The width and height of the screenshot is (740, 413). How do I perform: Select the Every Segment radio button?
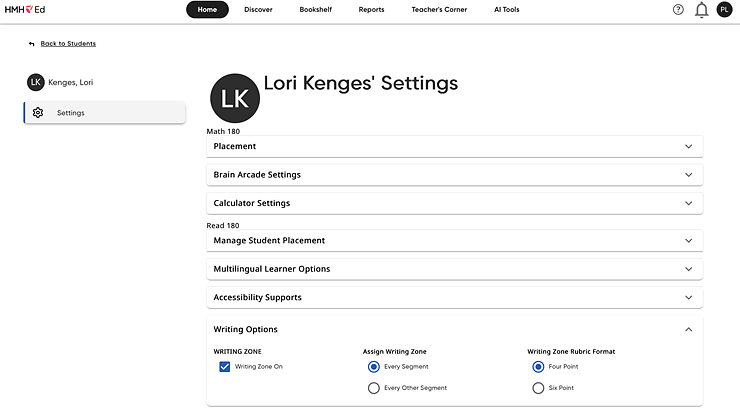pyautogui.click(x=374, y=367)
